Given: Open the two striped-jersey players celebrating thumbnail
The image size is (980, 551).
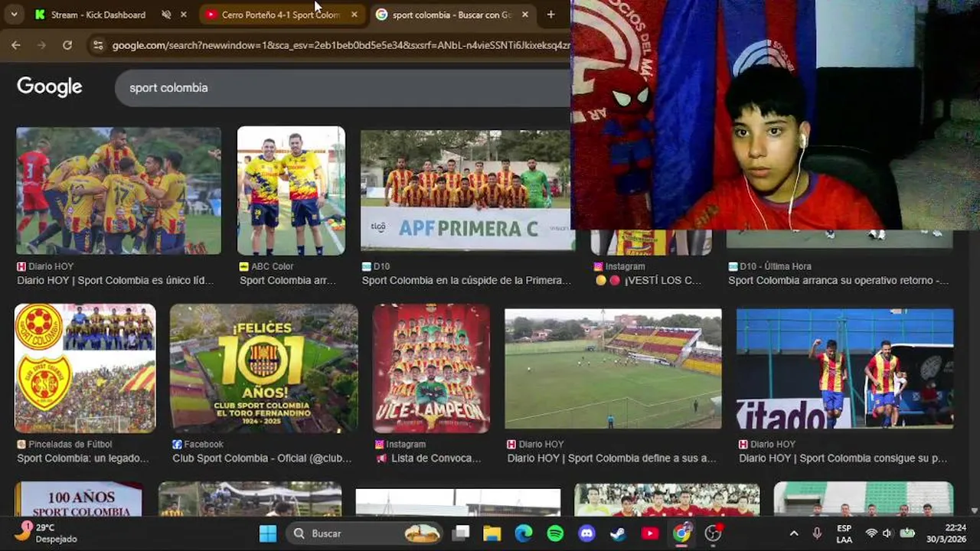Looking at the screenshot, I should pos(845,369).
